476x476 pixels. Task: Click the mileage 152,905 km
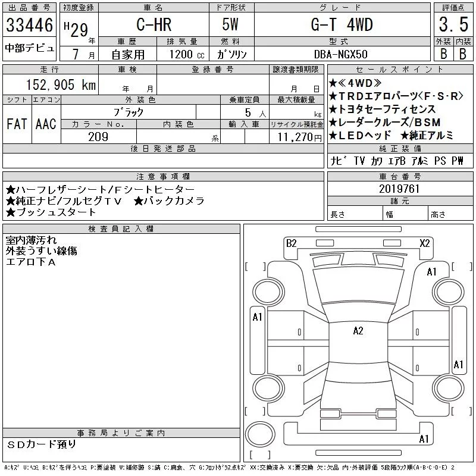(x=61, y=85)
